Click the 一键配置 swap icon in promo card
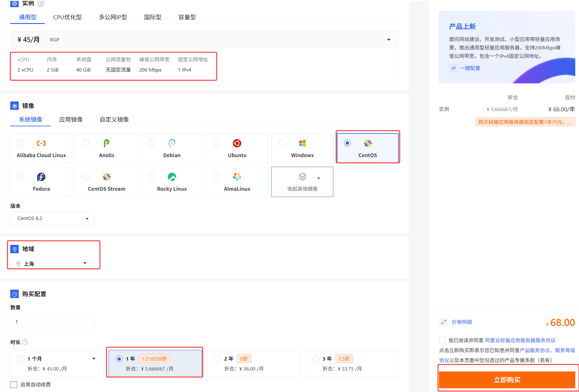This screenshot has width=579, height=392. [454, 68]
